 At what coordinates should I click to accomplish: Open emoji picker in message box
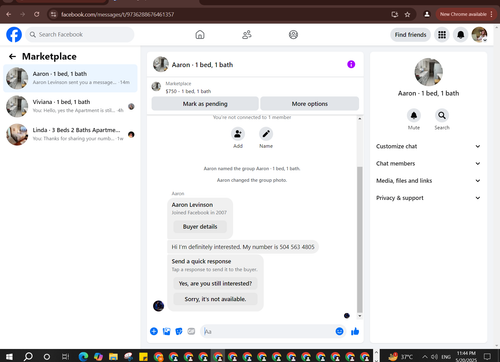tap(339, 331)
